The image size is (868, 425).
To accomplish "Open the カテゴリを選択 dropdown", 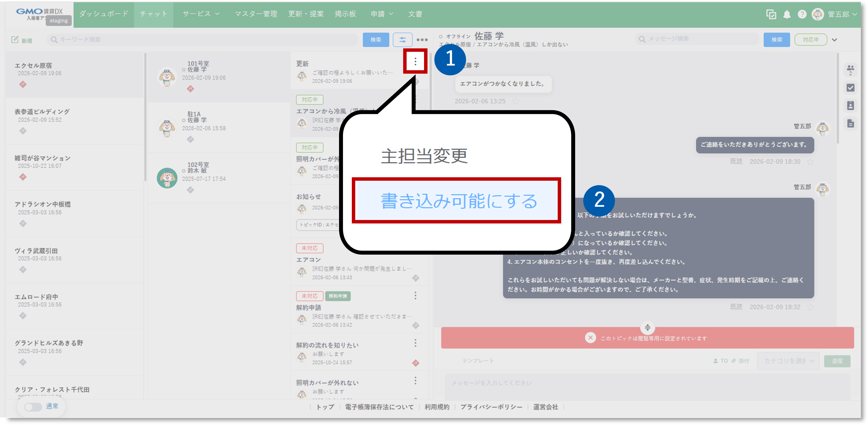I will pyautogui.click(x=788, y=361).
